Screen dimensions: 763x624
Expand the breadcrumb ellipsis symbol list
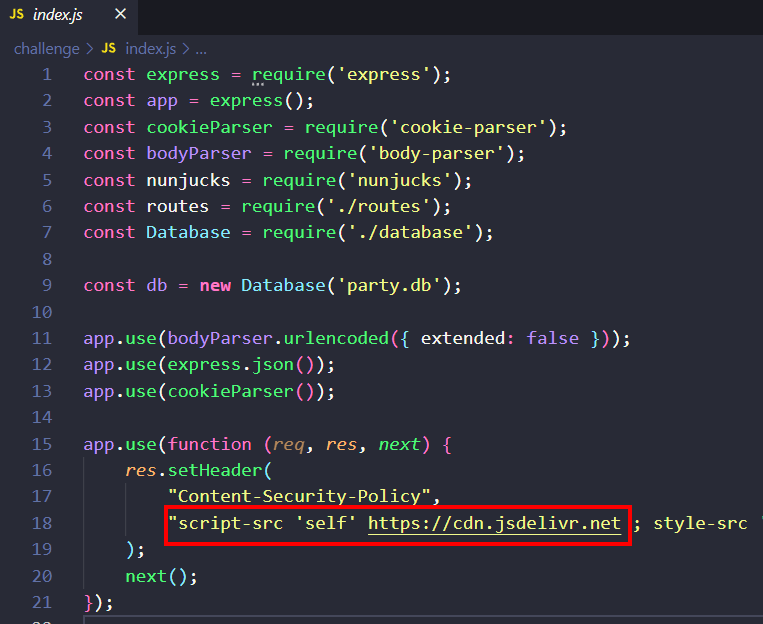tap(200, 48)
